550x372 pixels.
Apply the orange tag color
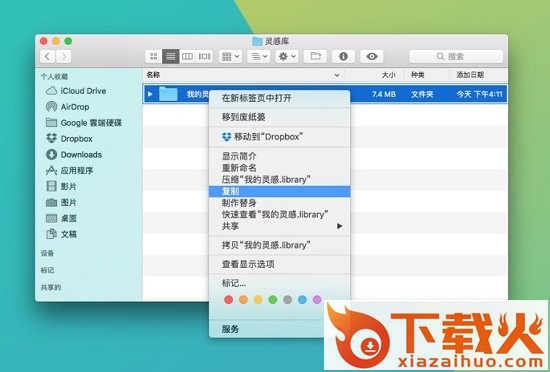click(x=243, y=300)
